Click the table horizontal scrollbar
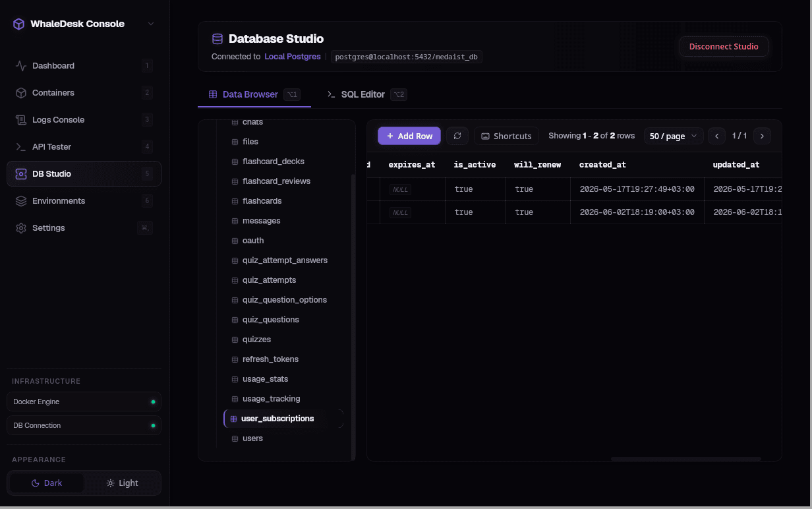 point(685,459)
